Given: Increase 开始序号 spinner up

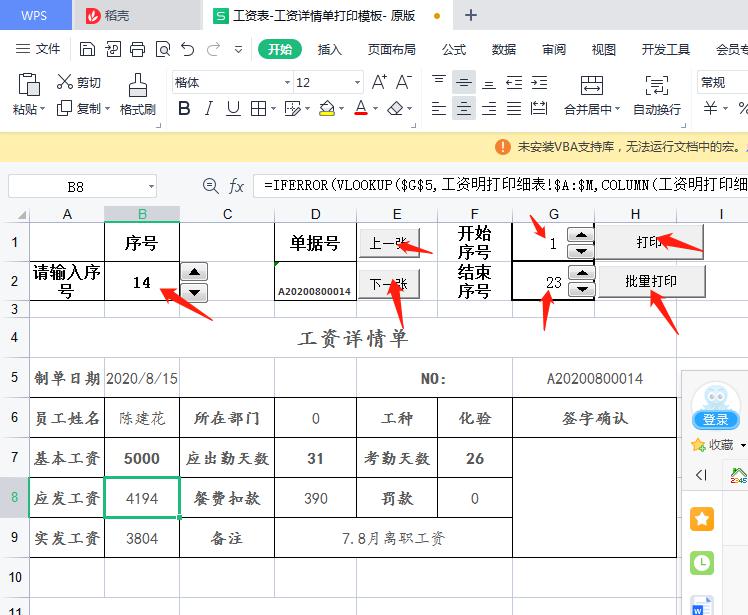Looking at the screenshot, I should coord(581,235).
